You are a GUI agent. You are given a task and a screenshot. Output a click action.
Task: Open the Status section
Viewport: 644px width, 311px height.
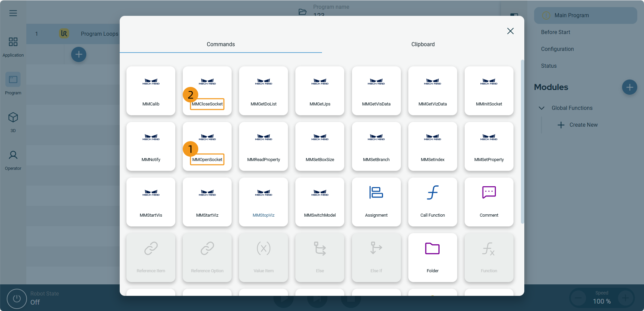coord(549,66)
